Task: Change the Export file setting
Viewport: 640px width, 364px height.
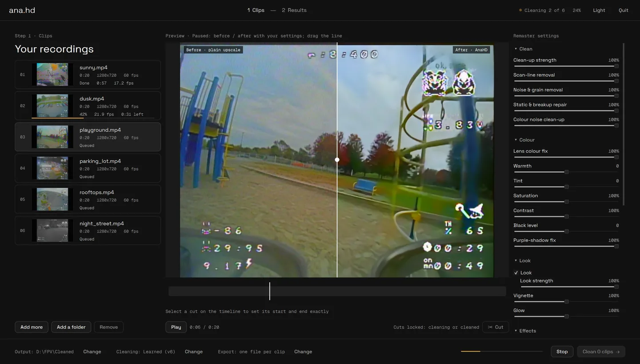Action: (x=303, y=352)
